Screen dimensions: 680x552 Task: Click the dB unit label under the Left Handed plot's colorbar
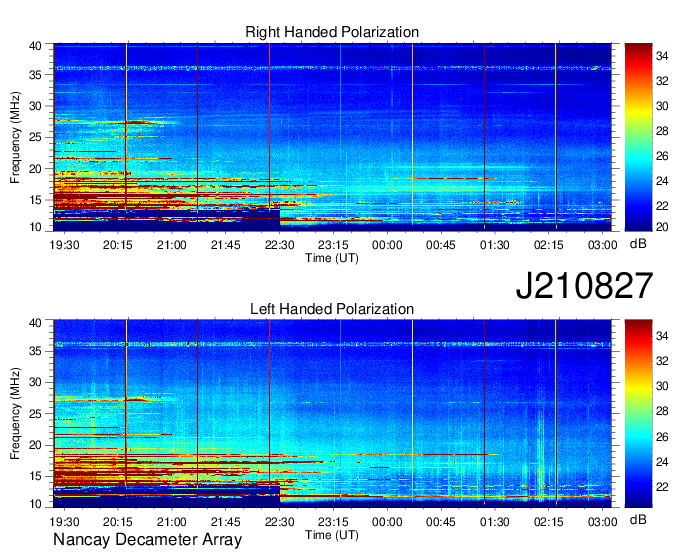click(x=638, y=519)
